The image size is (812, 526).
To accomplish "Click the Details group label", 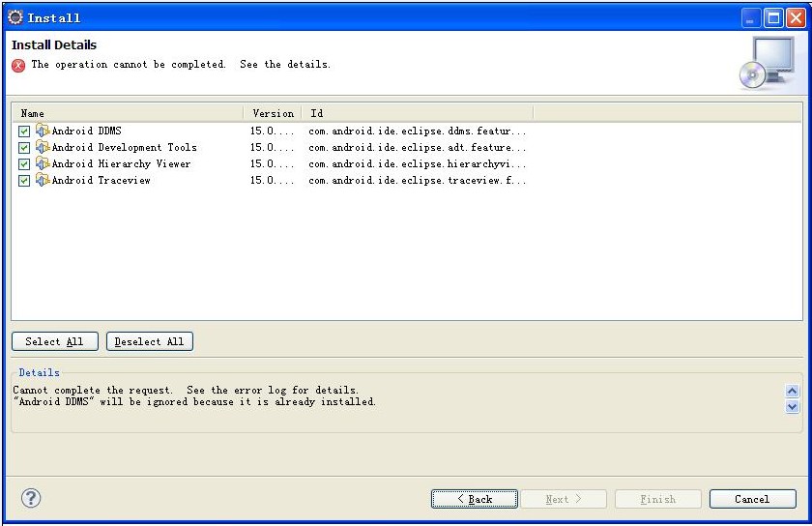I will (39, 372).
